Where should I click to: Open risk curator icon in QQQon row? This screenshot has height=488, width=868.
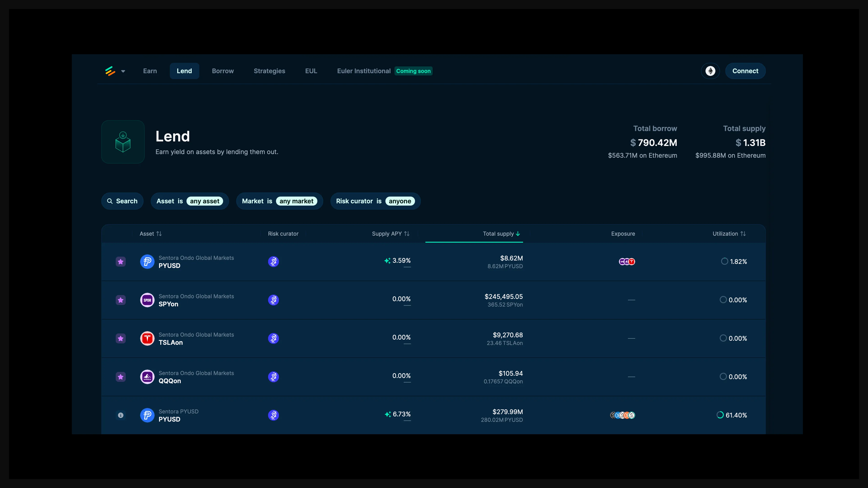click(273, 377)
